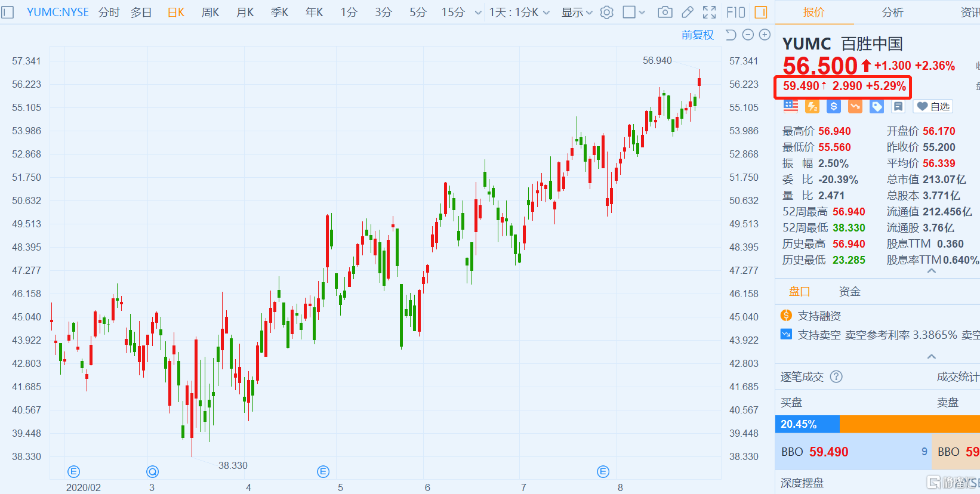Toggle the left panel square icon
The height and width of the screenshot is (494, 980).
coord(8,12)
